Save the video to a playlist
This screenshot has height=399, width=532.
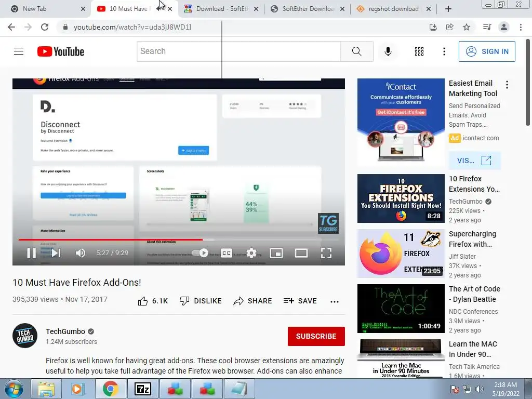[300, 301]
